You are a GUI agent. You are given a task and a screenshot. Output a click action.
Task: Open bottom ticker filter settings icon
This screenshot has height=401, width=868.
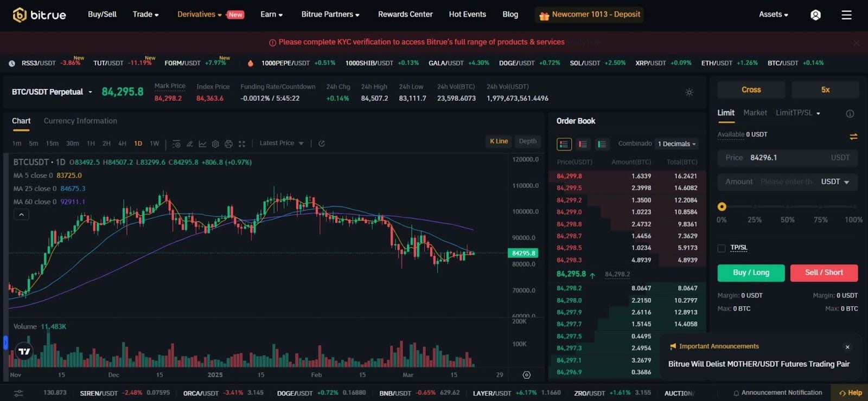pyautogui.click(x=18, y=393)
